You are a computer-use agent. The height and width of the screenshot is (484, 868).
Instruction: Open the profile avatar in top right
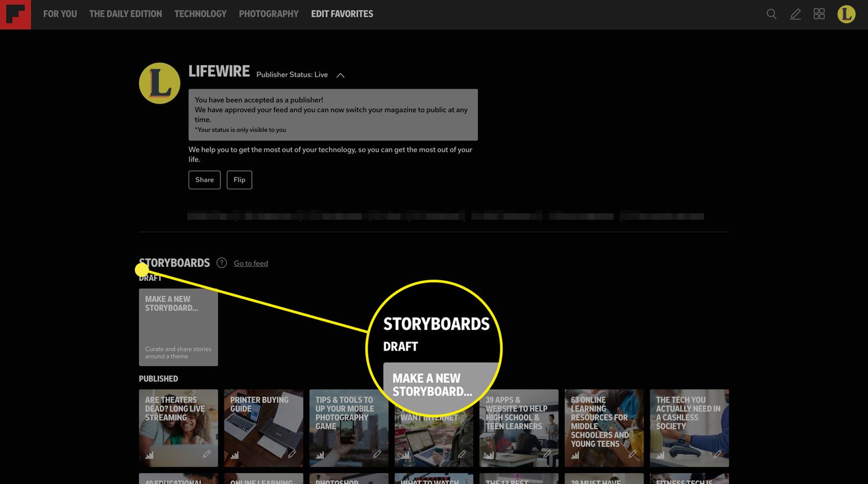pos(846,14)
